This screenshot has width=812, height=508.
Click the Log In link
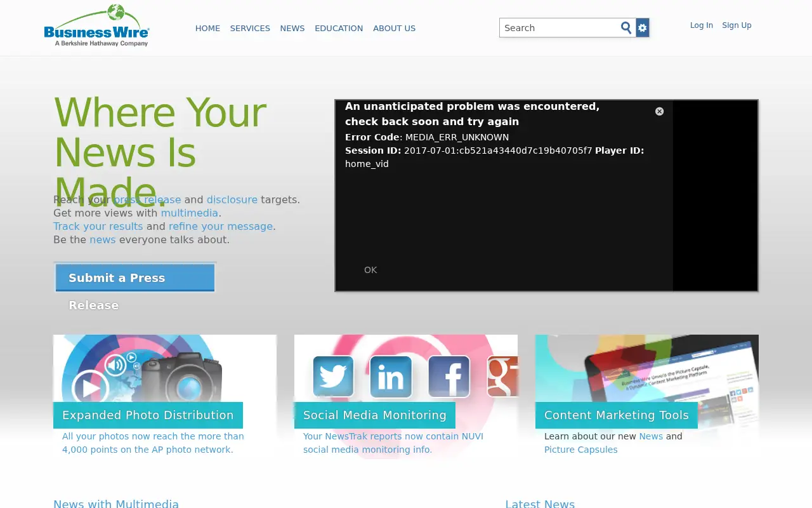[702, 25]
